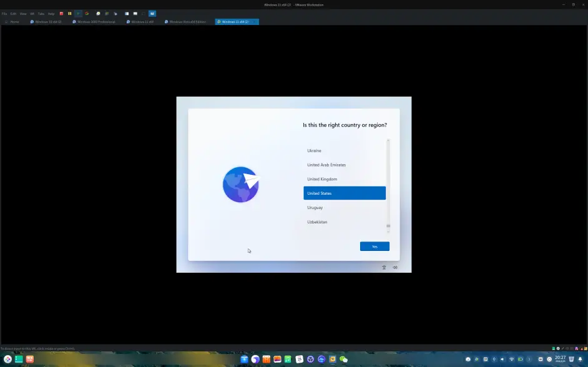Click the yellow suspend VM icon

click(x=70, y=14)
